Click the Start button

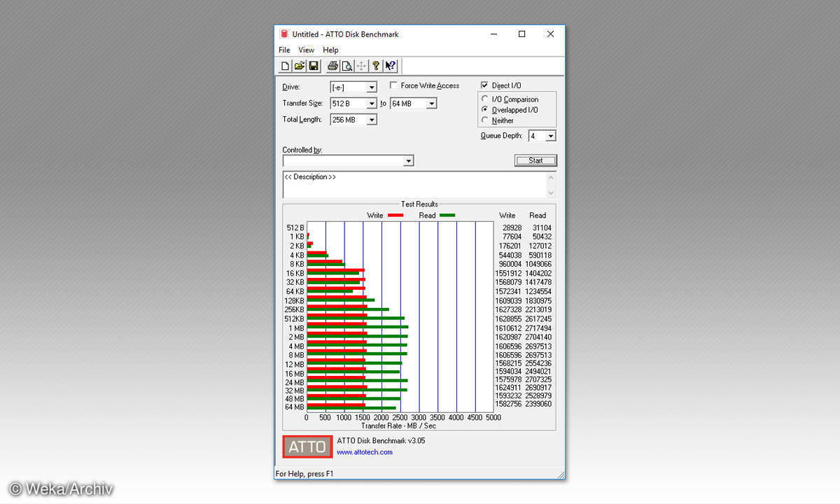pos(535,160)
